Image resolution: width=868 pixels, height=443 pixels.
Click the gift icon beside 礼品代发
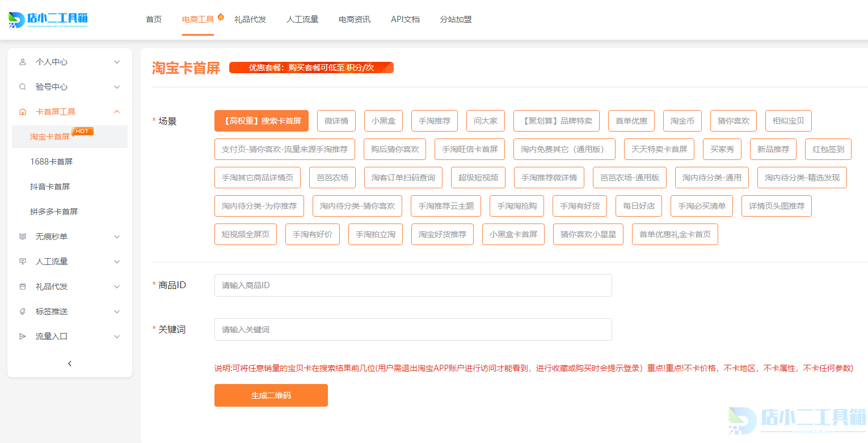(x=23, y=286)
